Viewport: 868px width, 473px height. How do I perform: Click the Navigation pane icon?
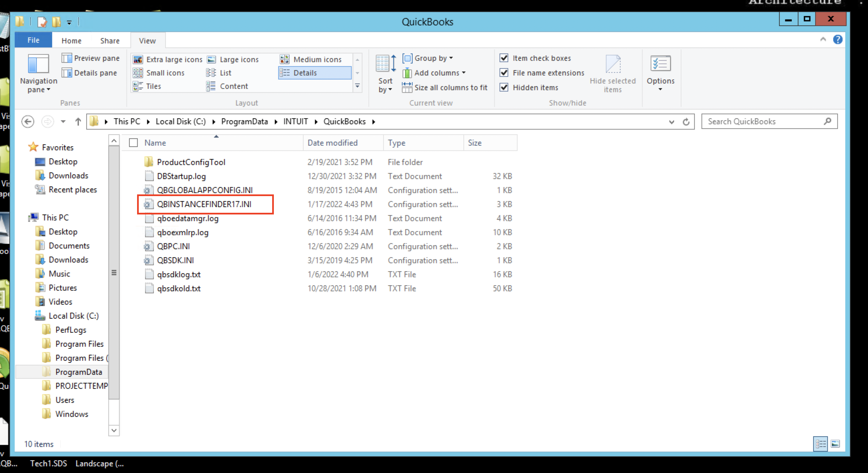(38, 64)
